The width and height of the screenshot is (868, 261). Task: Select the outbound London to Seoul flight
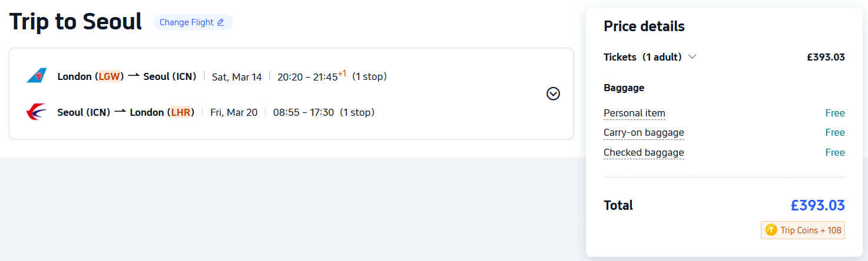(127, 76)
